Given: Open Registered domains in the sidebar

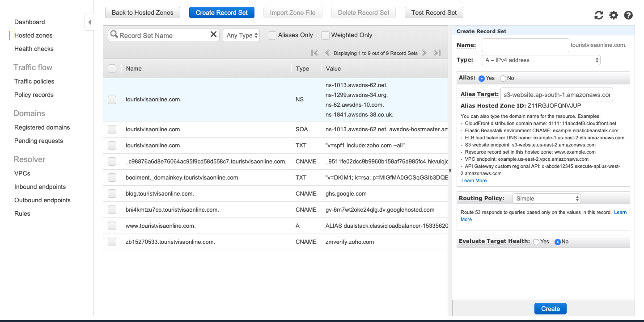Looking at the screenshot, I should click(42, 127).
